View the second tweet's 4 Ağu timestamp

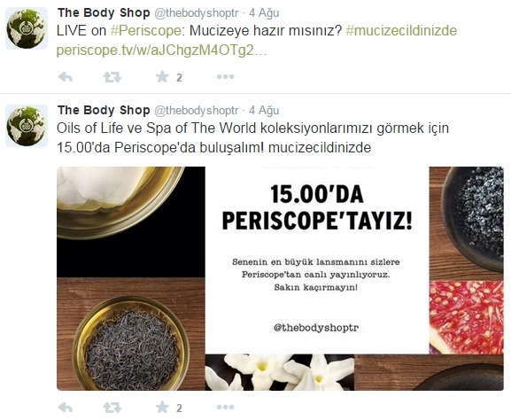(264, 111)
